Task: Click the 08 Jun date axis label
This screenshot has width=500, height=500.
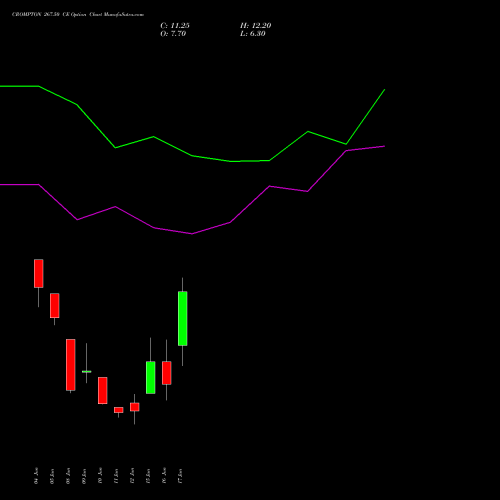Action: pyautogui.click(x=68, y=476)
